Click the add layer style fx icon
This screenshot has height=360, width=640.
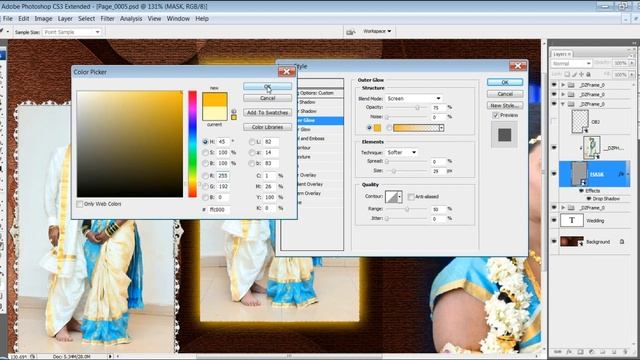569,352
